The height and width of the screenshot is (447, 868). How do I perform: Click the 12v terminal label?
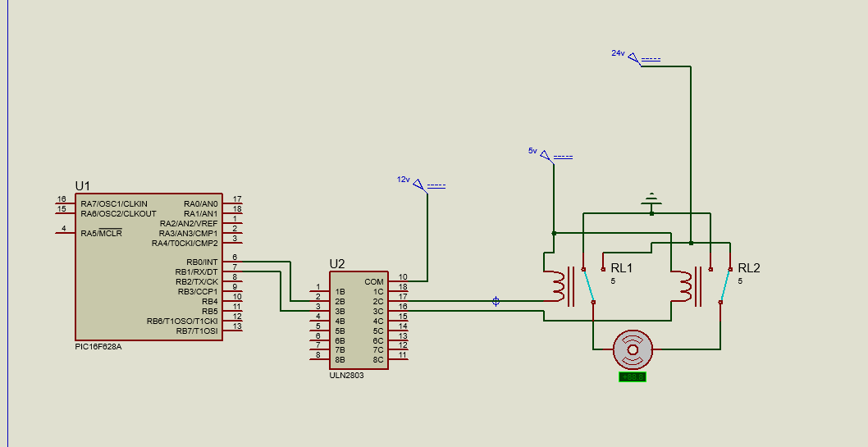[403, 180]
